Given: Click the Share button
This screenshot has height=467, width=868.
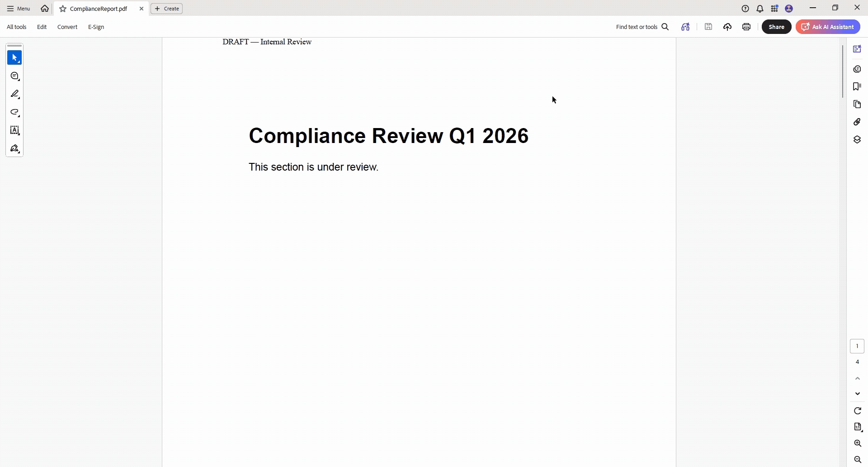Looking at the screenshot, I should pos(776,27).
